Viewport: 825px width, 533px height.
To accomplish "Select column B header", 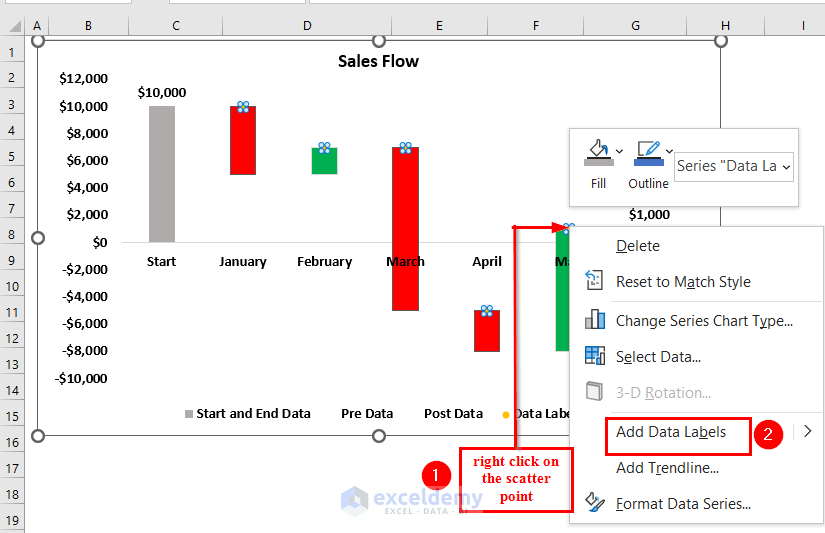I will point(88,25).
